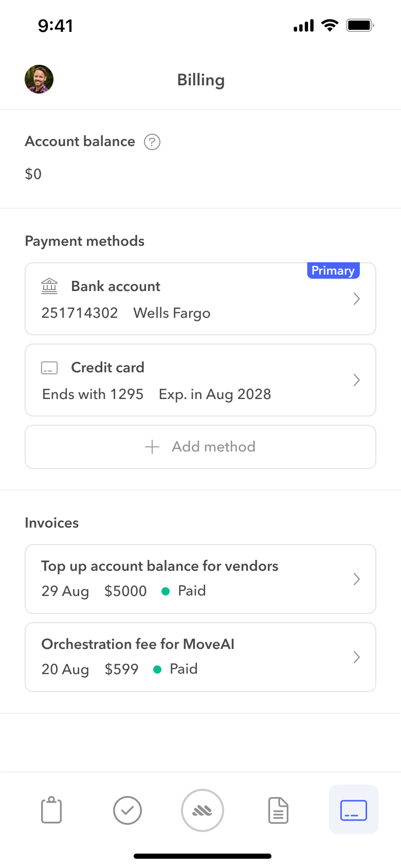Tap the account balance help icon

(152, 142)
